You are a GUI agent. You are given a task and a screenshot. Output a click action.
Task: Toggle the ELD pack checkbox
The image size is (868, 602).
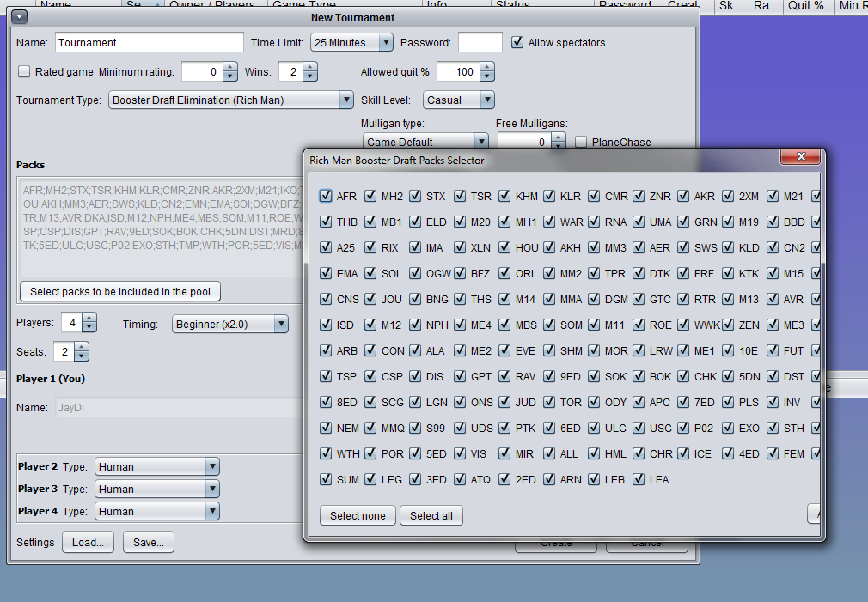[x=415, y=222]
